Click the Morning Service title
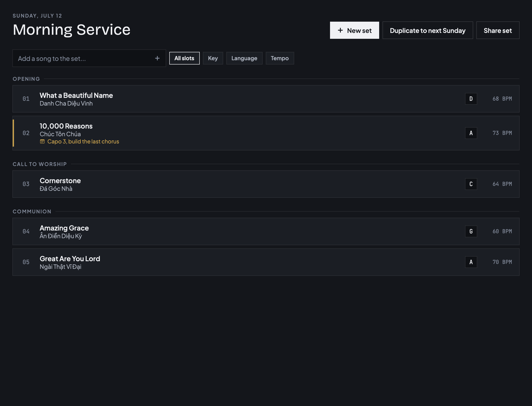 coord(71,30)
